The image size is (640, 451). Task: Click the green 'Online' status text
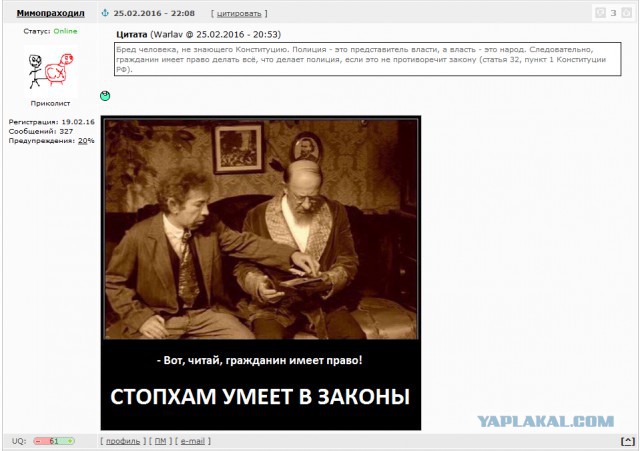(65, 31)
